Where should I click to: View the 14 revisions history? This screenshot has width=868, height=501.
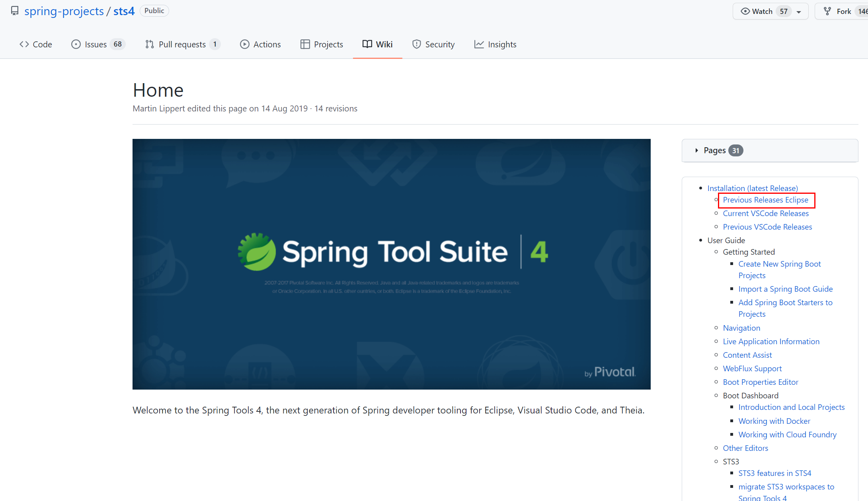(335, 109)
